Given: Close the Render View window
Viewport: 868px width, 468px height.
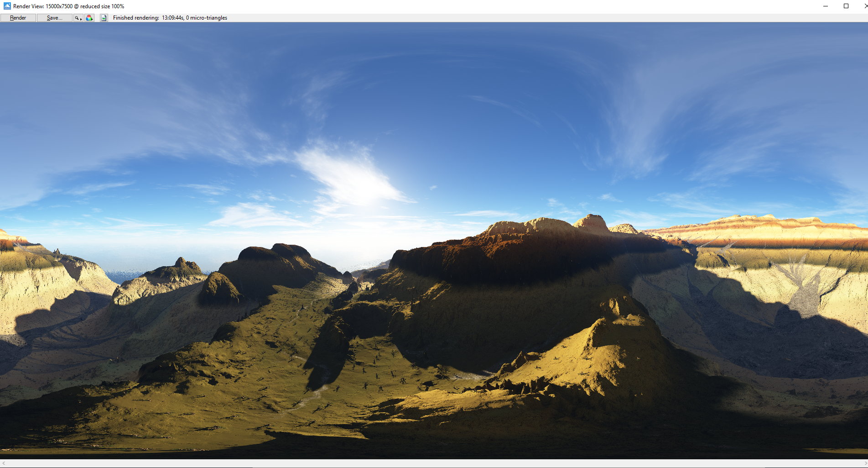Looking at the screenshot, I should [864, 6].
